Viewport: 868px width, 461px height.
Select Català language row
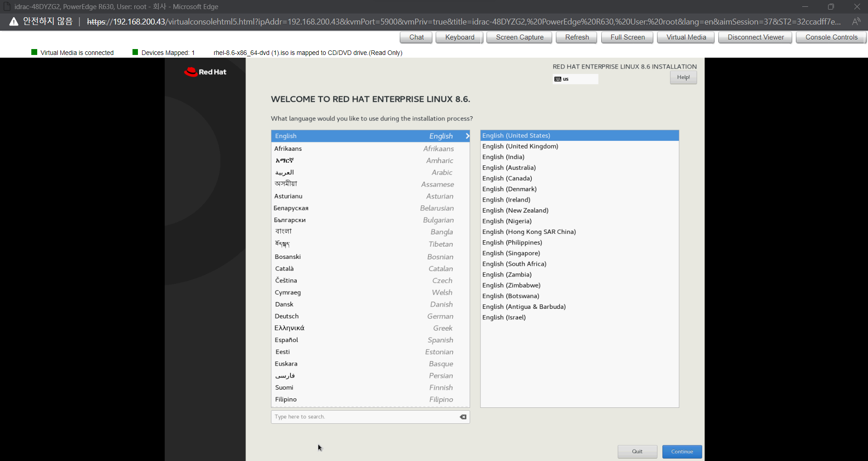370,268
